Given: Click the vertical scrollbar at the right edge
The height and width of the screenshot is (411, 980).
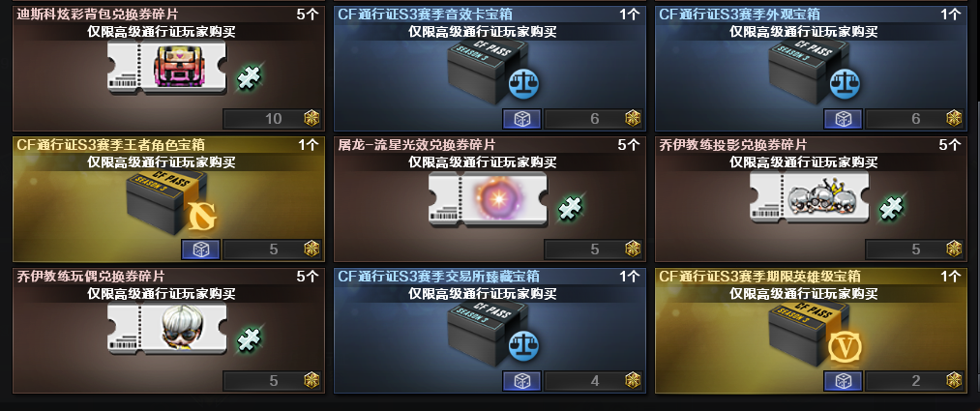Looking at the screenshot, I should tap(975, 50).
